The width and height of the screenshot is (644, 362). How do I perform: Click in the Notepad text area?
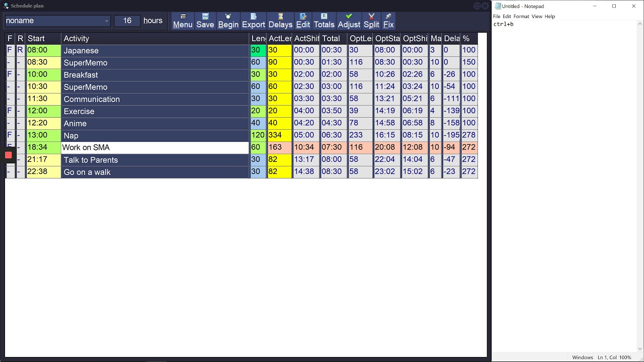pyautogui.click(x=565, y=186)
